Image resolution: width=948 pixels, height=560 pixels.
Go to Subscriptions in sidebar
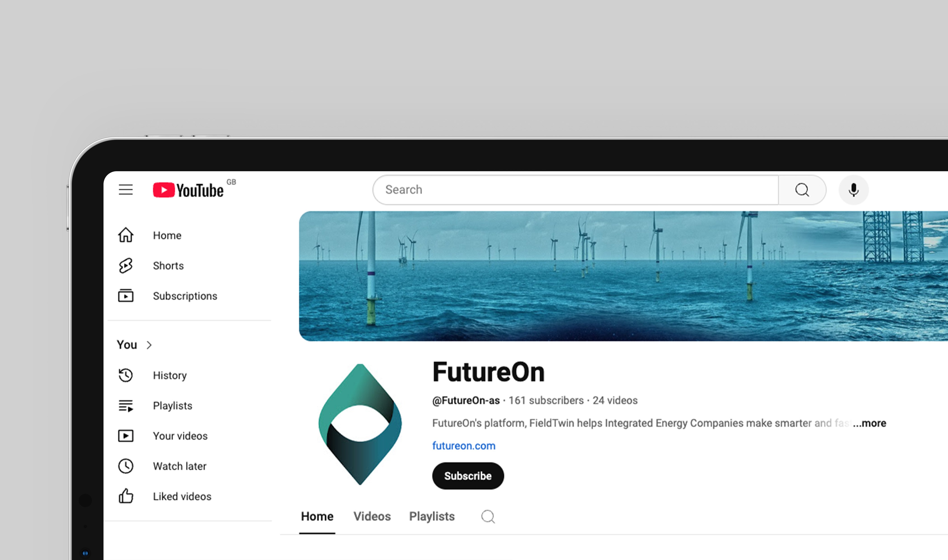185,296
